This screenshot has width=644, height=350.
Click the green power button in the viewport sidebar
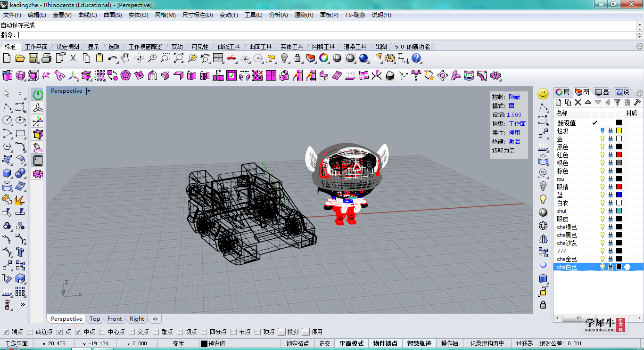tap(38, 95)
